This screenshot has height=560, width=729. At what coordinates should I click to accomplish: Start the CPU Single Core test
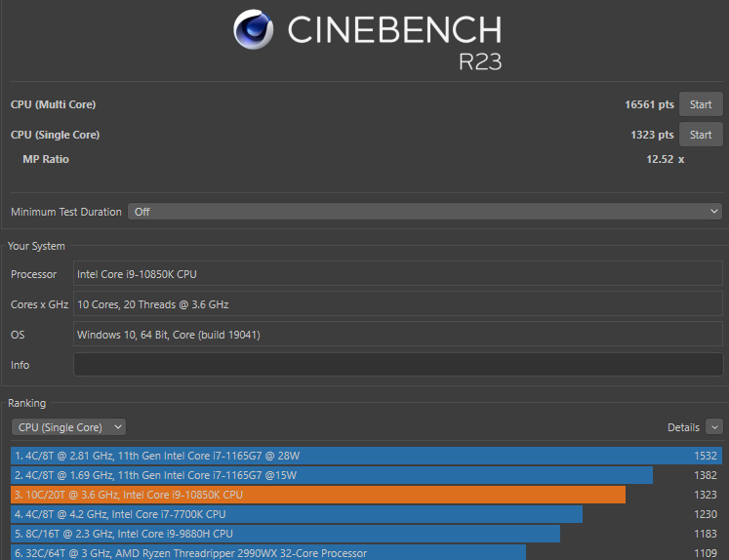[x=701, y=135]
